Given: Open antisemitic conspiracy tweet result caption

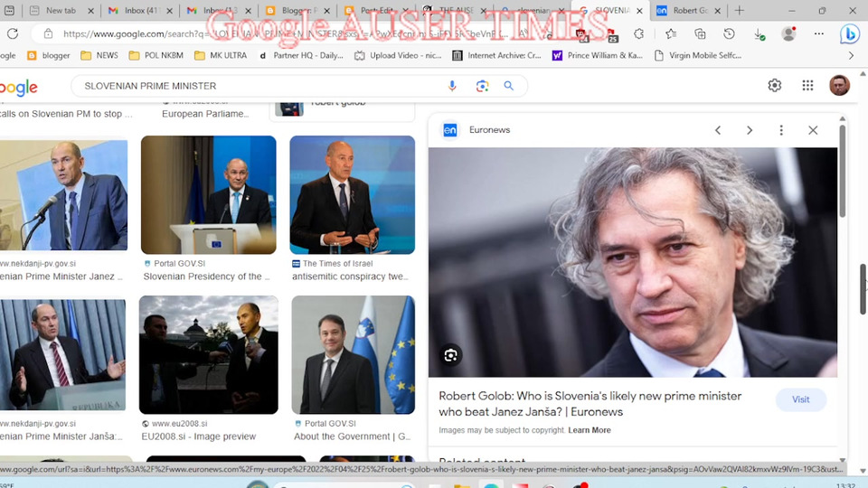Looking at the screenshot, I should coord(350,277).
